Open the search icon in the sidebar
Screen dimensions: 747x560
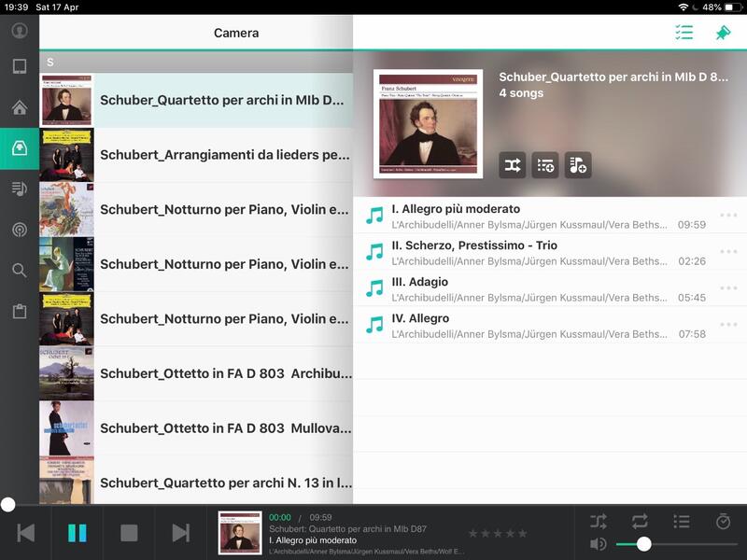tap(19, 271)
